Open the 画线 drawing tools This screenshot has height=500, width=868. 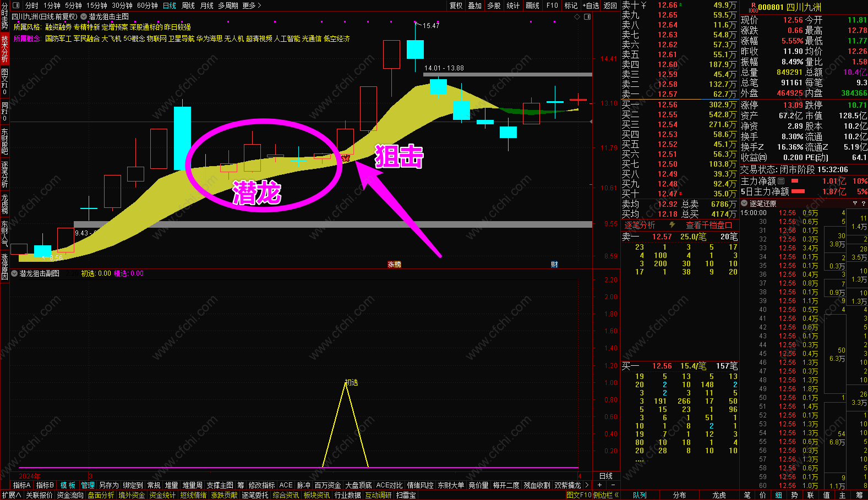point(532,6)
